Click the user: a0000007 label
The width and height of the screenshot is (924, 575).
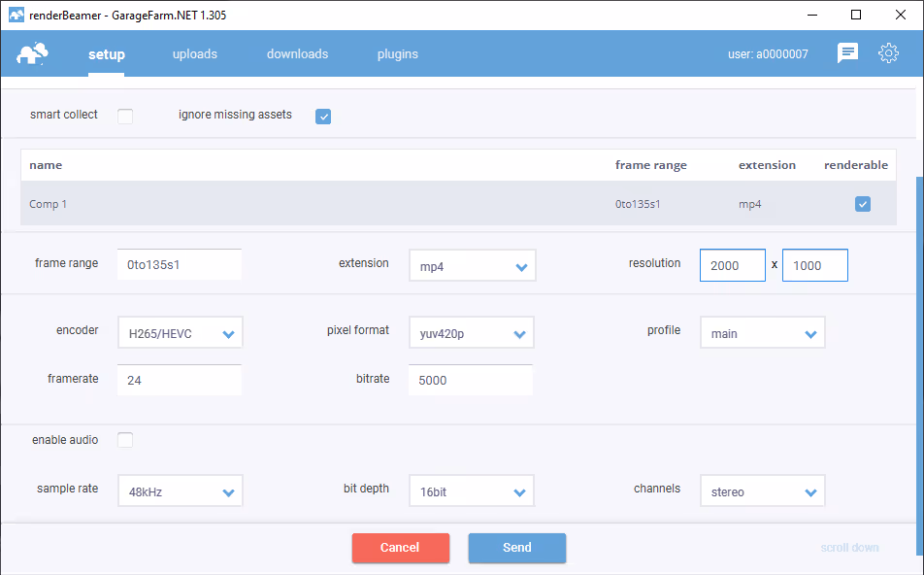[x=768, y=53]
